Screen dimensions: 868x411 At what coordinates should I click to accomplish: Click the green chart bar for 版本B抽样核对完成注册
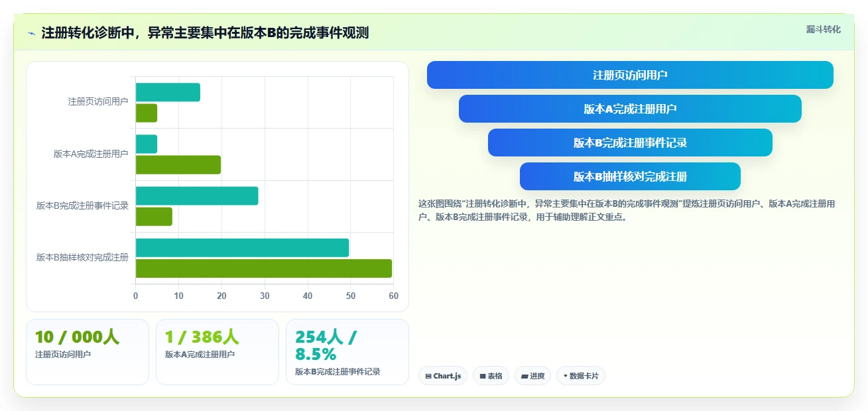tap(264, 268)
